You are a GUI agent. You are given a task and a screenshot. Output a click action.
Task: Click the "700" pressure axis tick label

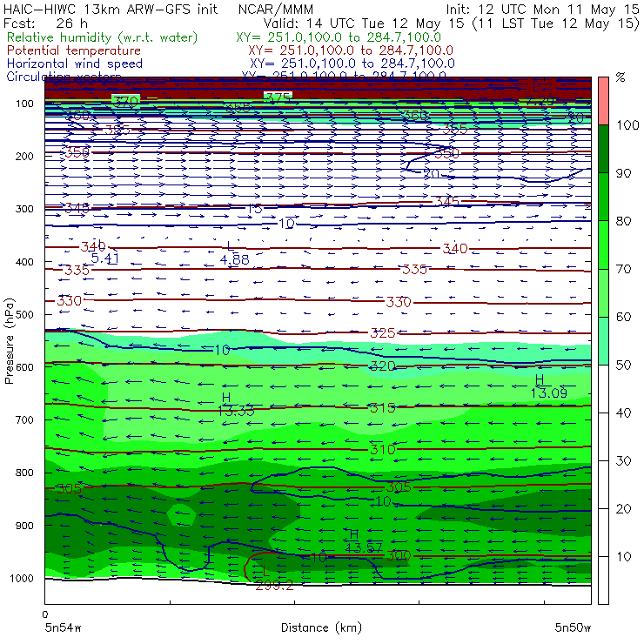pyautogui.click(x=24, y=420)
